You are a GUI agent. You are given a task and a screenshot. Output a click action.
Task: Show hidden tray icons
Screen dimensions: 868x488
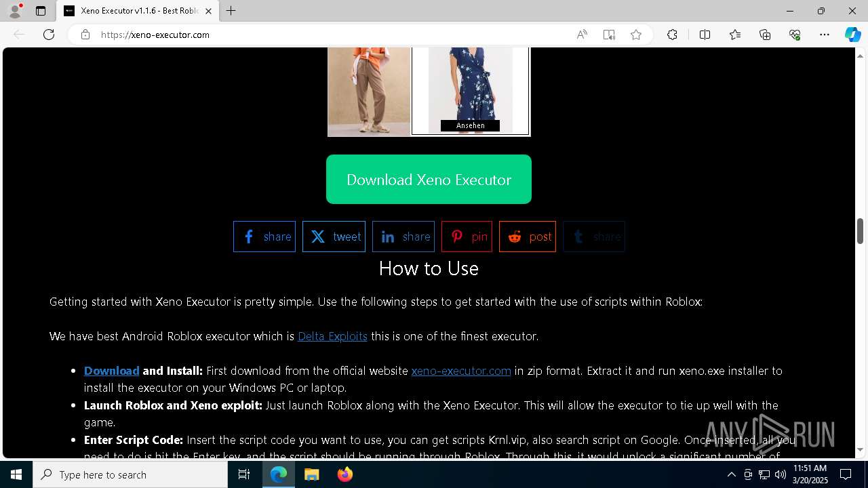click(731, 474)
